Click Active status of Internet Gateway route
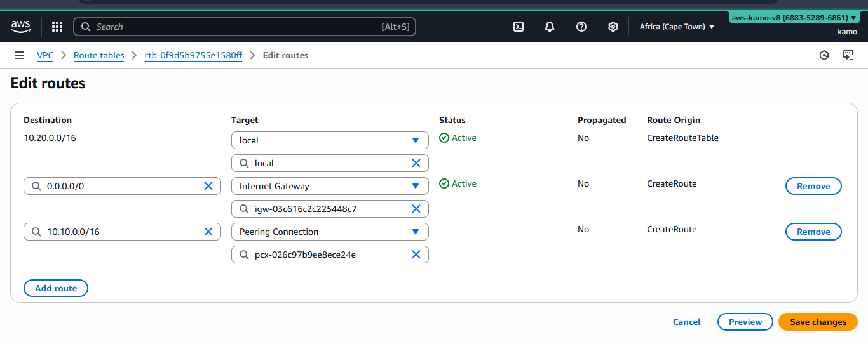Image resolution: width=868 pixels, height=344 pixels. [x=458, y=183]
